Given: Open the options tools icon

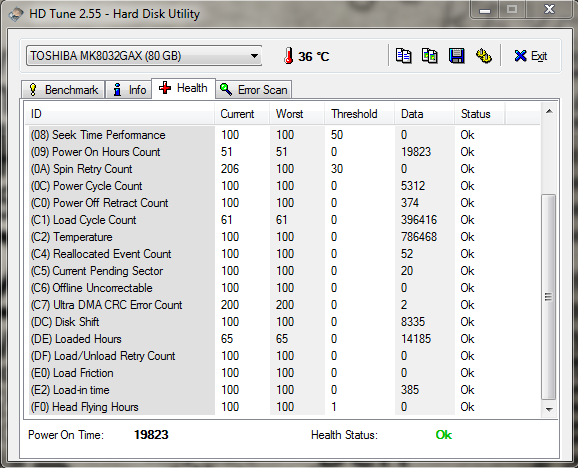Looking at the screenshot, I should 483,56.
